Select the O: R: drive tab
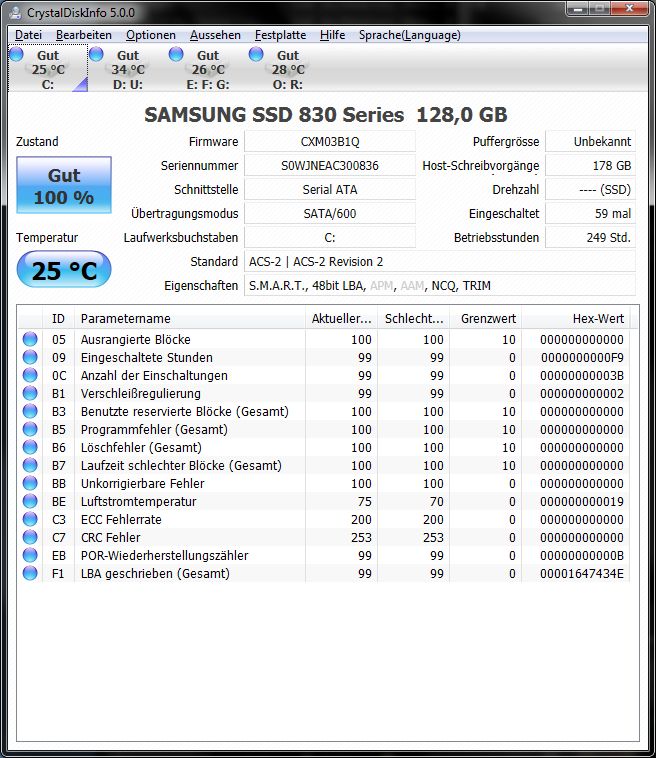656x758 pixels. tap(287, 69)
